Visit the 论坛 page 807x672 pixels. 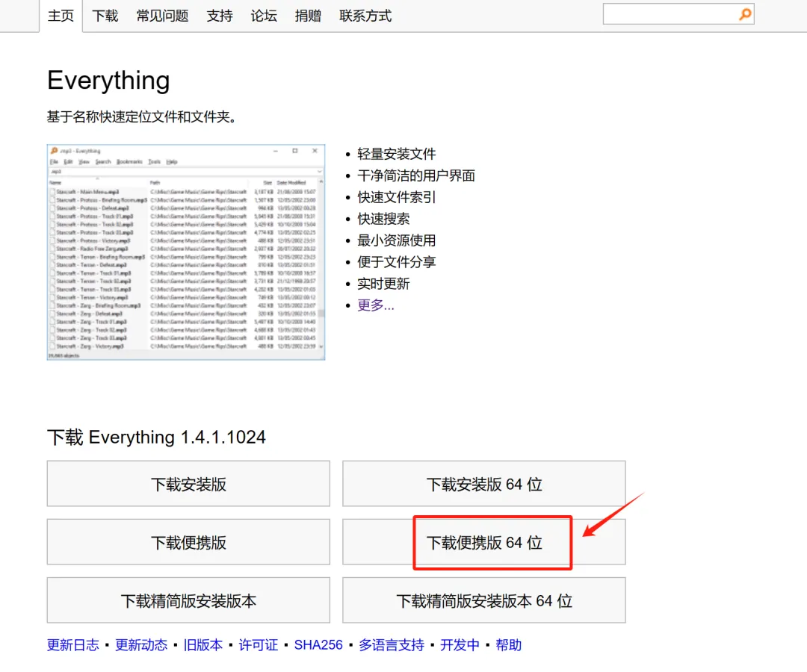tap(264, 16)
